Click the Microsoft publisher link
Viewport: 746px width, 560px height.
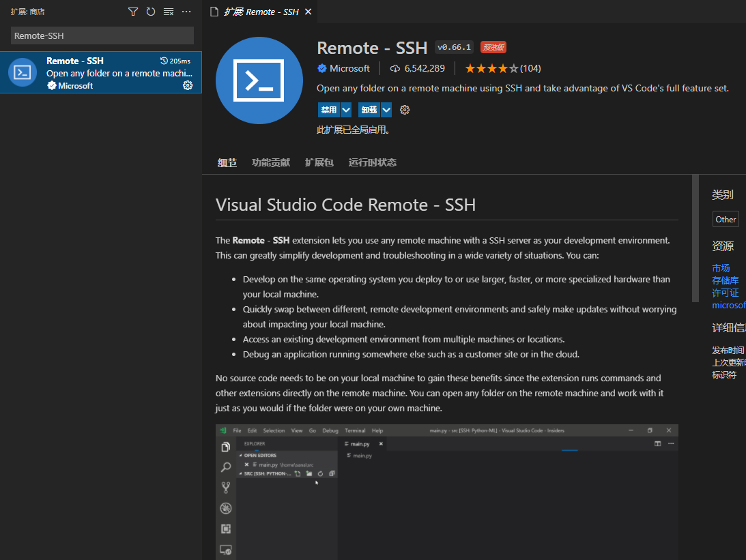point(349,68)
